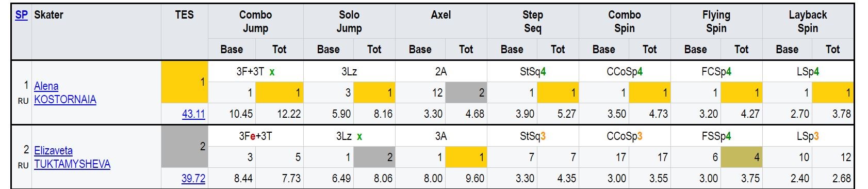Select the StSq4 element cell
Viewport: 868px width, 189px height.
click(x=533, y=72)
